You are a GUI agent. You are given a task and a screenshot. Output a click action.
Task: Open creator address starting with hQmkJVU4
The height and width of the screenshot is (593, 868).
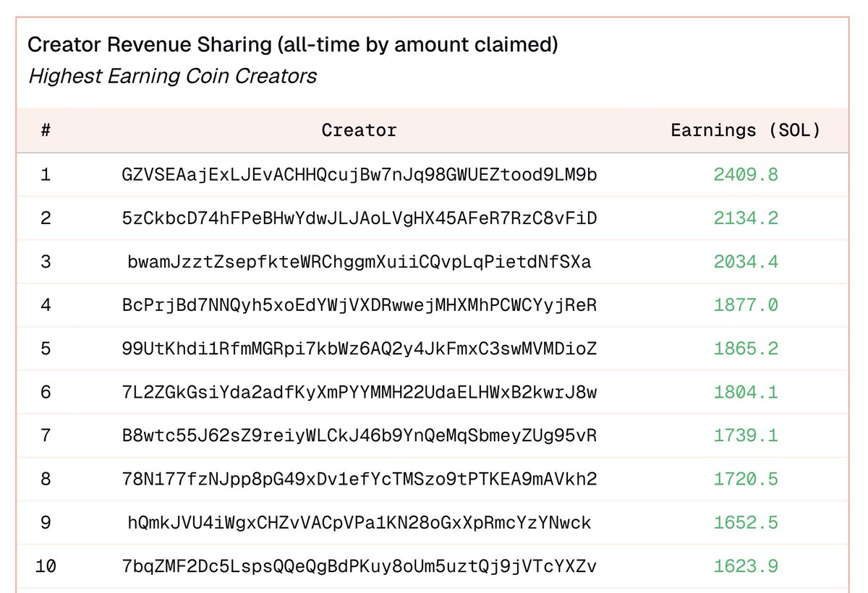359,522
